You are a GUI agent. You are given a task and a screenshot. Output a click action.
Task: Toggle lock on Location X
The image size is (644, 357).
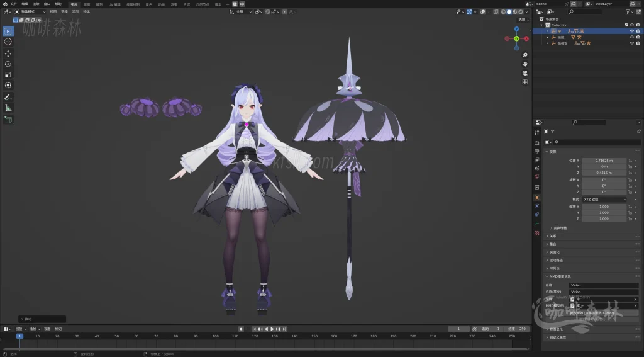point(630,161)
